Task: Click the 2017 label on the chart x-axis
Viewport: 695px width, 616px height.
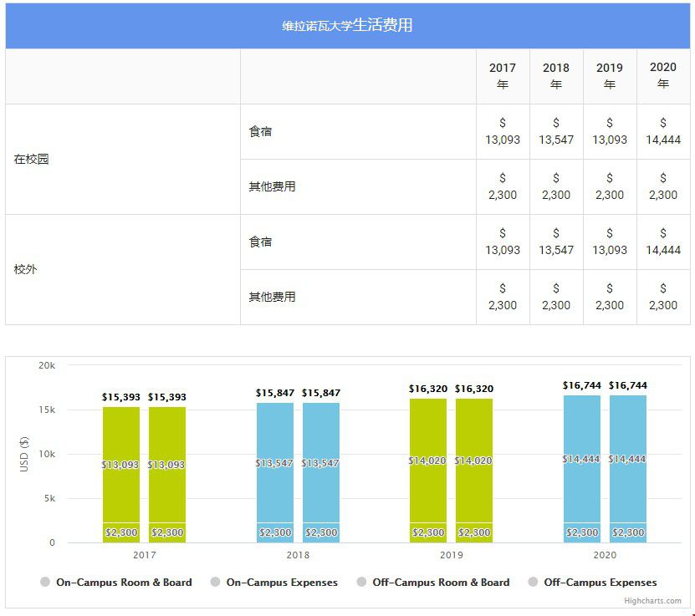Action: coord(145,555)
